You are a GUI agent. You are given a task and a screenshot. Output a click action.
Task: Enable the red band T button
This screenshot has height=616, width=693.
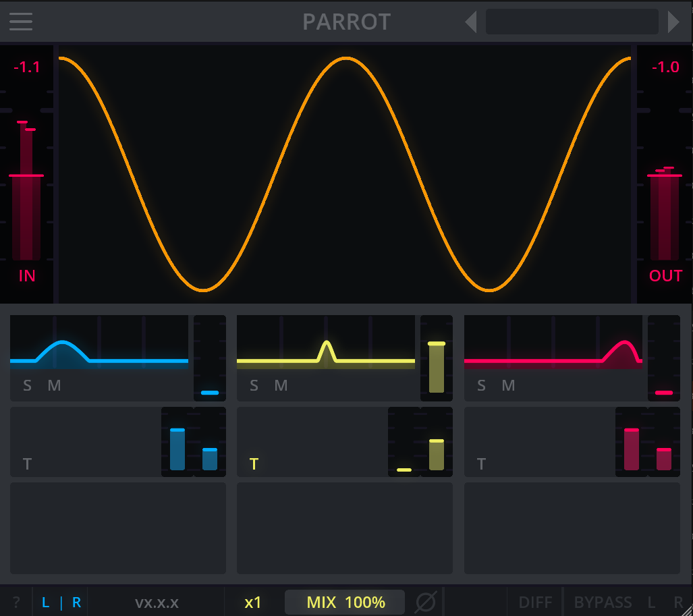(x=481, y=464)
